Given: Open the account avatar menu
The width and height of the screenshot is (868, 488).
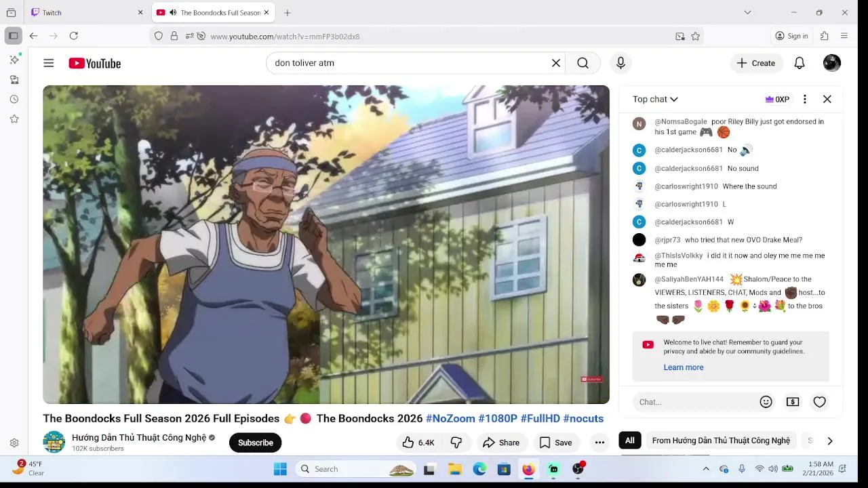Looking at the screenshot, I should 832,63.
